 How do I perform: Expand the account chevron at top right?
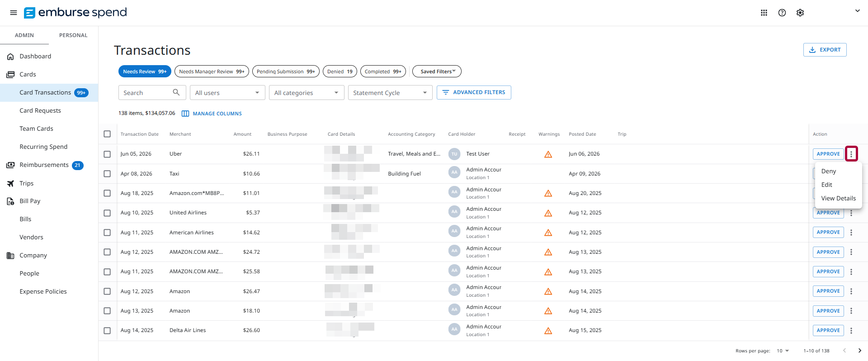click(x=857, y=11)
